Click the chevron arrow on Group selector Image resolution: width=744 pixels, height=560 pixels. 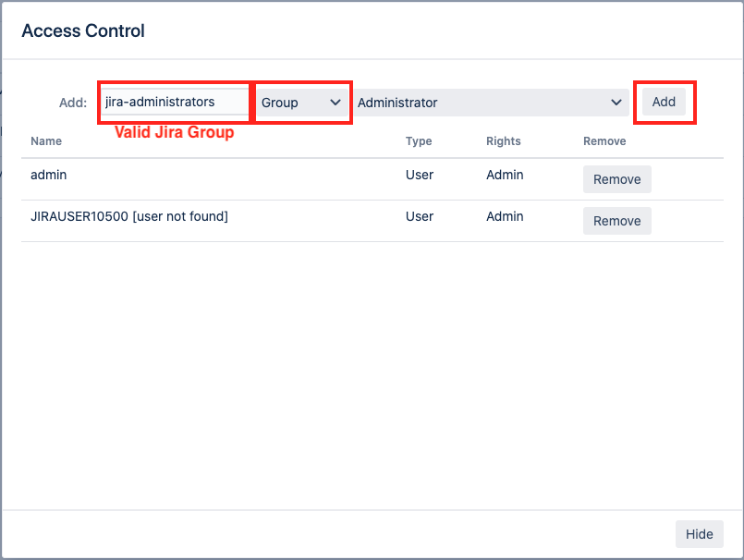point(335,103)
